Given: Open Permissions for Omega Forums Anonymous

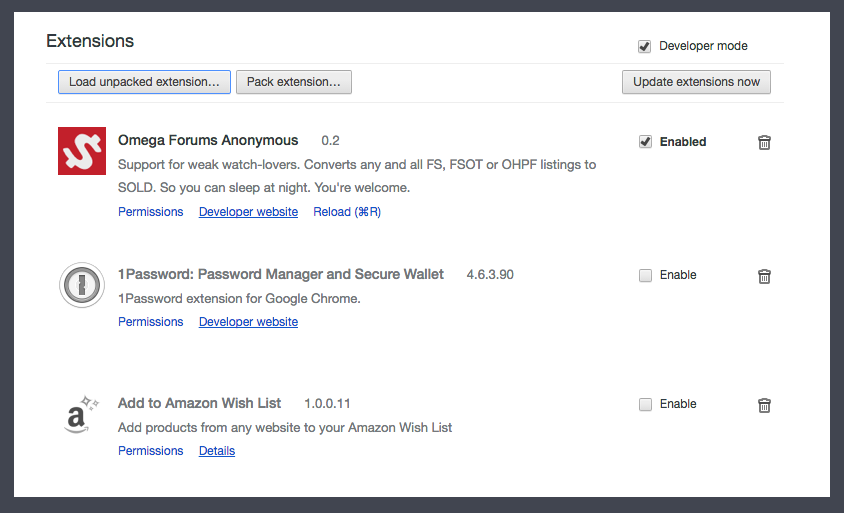Looking at the screenshot, I should coord(151,212).
